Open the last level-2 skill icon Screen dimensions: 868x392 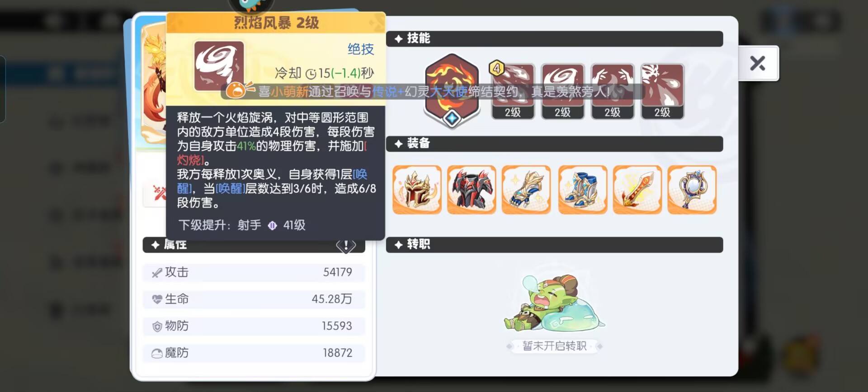coord(662,91)
